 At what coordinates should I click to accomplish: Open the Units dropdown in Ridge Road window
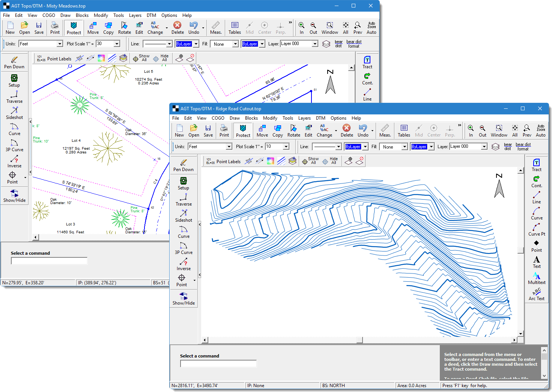229,147
